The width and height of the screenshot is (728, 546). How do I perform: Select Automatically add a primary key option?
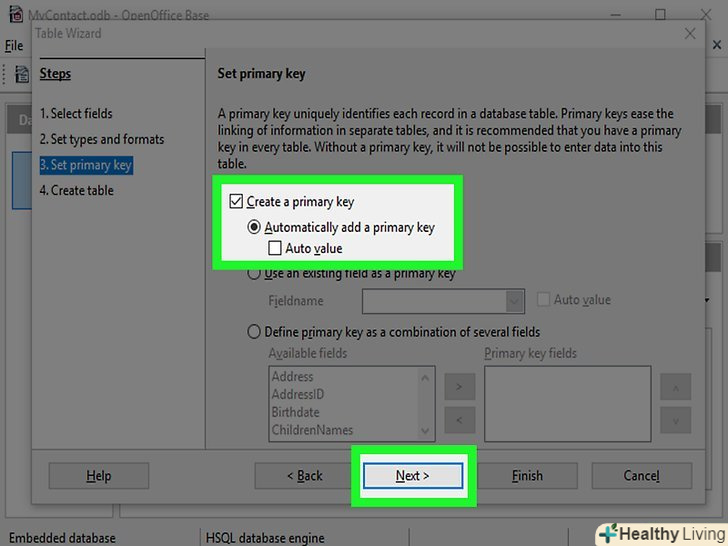click(x=254, y=227)
